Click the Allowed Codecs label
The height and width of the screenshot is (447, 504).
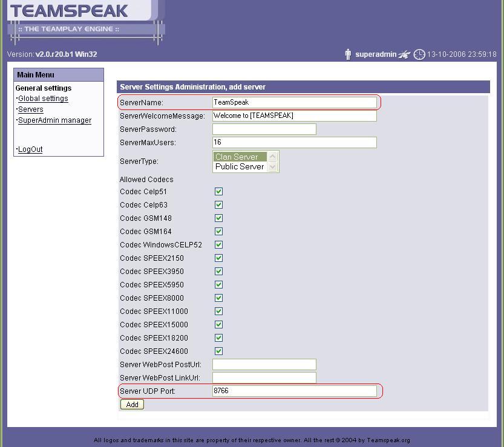click(146, 179)
